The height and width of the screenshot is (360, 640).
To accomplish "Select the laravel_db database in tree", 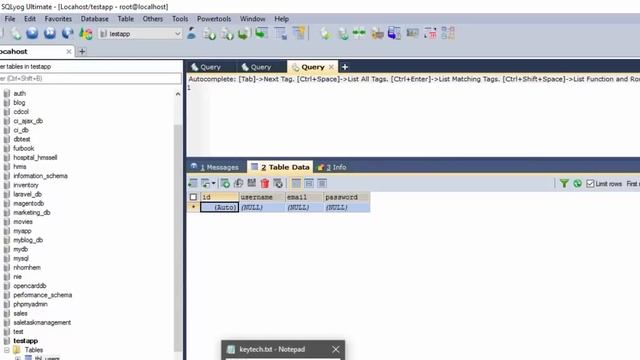I will pos(27,194).
